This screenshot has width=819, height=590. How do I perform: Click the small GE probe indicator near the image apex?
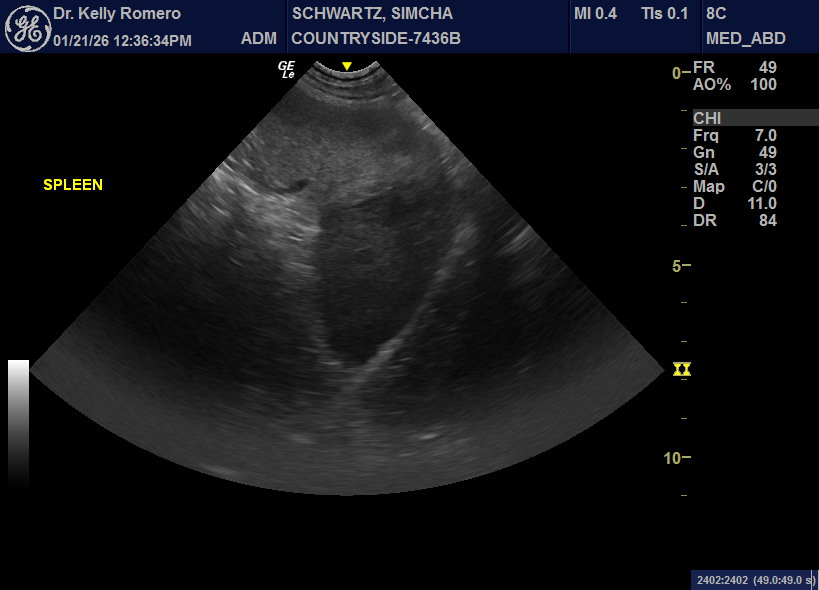point(287,69)
